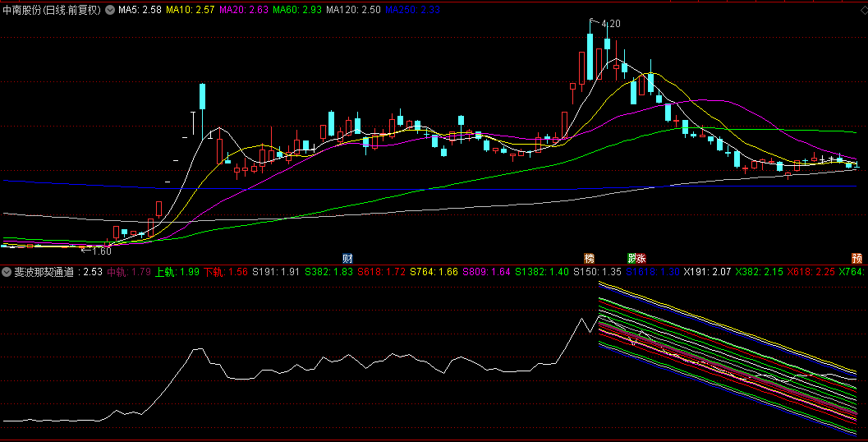The height and width of the screenshot is (442, 868).
Task: Click the S150: 1.35 value
Action: (597, 272)
